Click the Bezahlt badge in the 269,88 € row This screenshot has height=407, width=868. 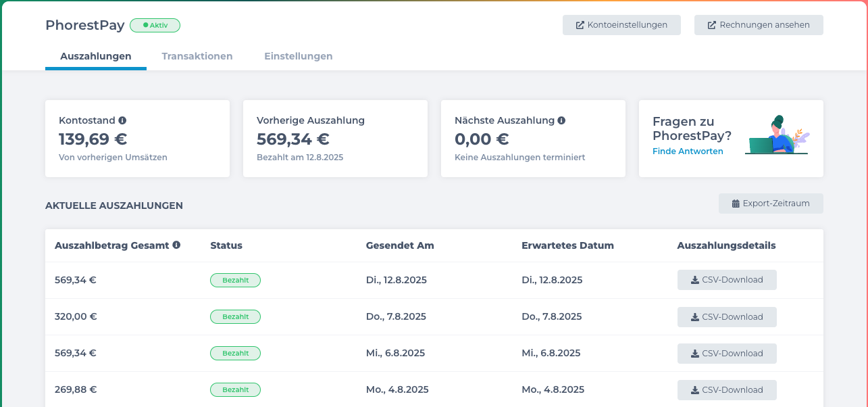[x=235, y=389]
